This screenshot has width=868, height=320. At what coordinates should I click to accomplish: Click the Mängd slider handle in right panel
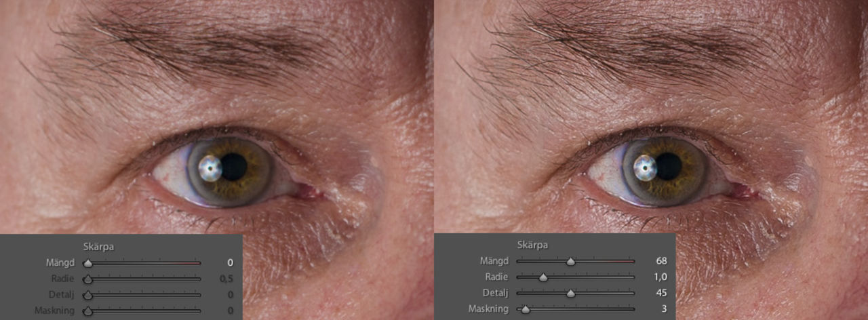coord(570,261)
